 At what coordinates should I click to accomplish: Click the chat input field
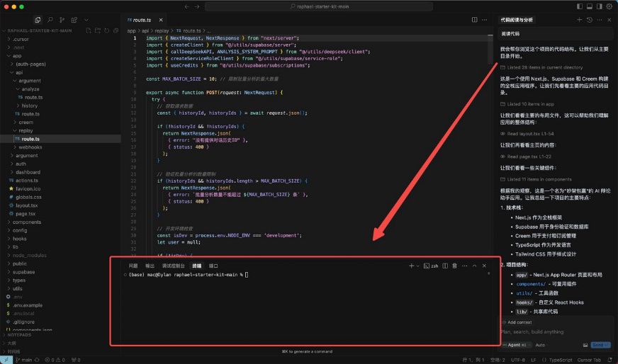click(x=553, y=331)
